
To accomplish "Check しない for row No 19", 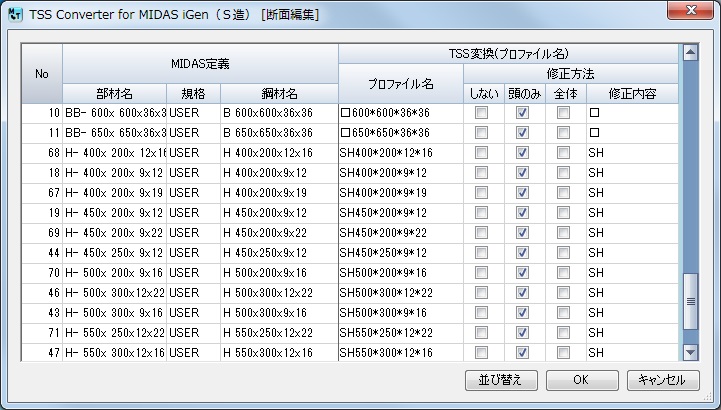I will click(481, 213).
